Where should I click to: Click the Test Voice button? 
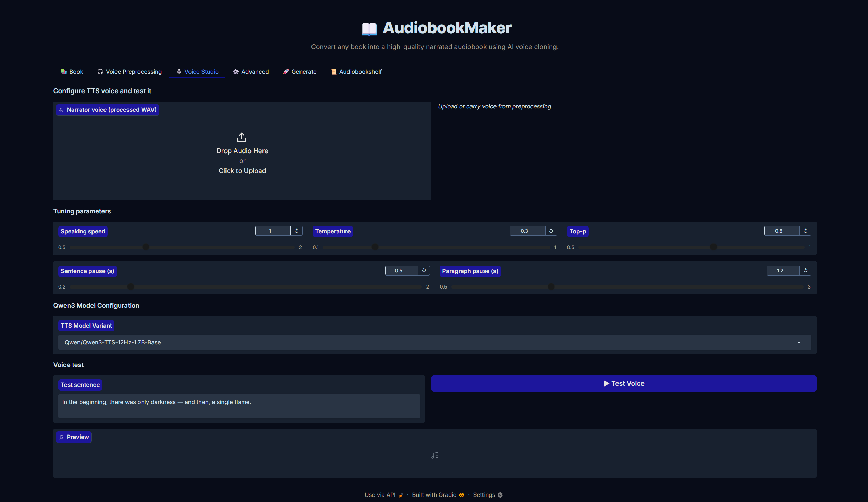coord(624,383)
